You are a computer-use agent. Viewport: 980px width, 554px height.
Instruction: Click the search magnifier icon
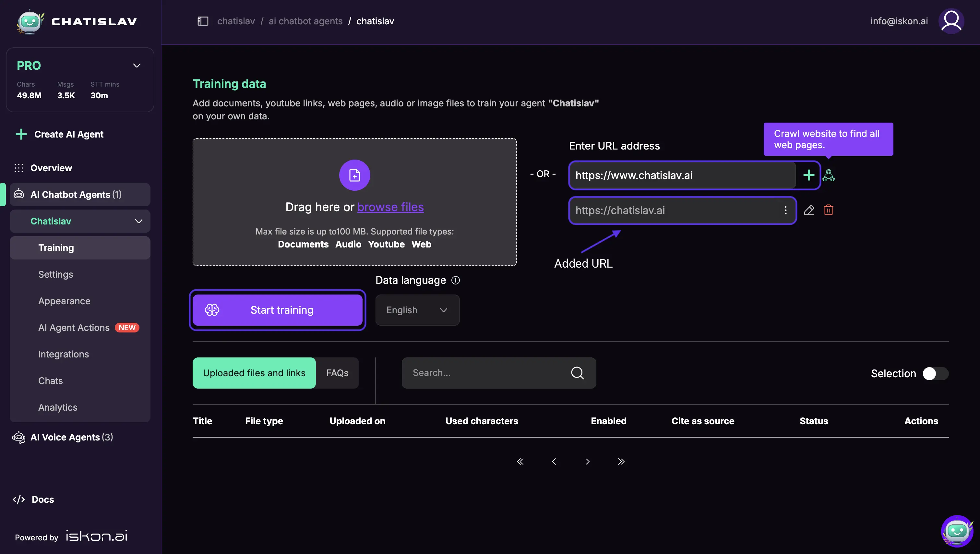(x=577, y=373)
